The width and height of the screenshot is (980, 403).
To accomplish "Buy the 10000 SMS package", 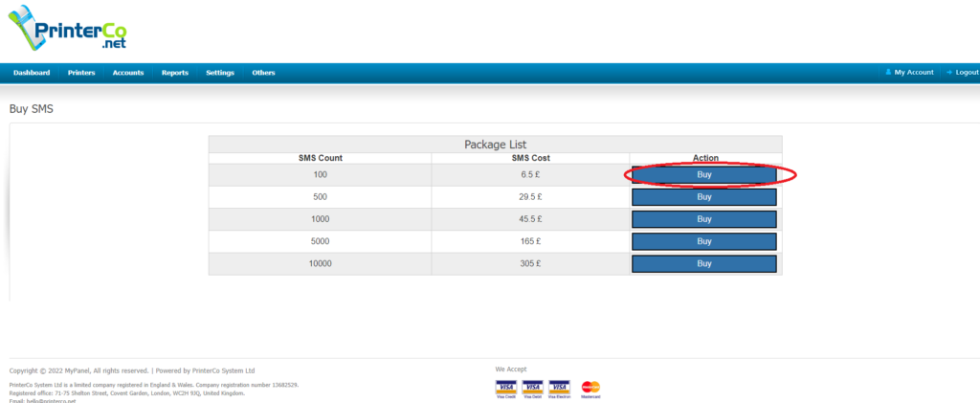I will click(x=704, y=263).
